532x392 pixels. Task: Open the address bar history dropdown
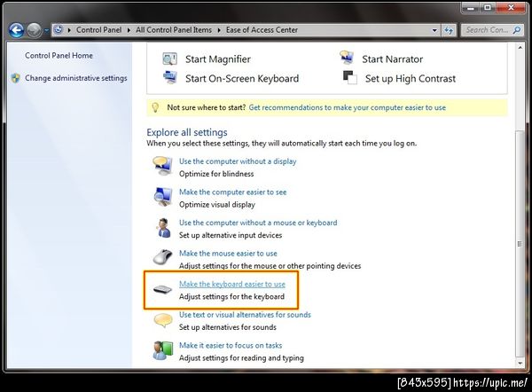pyautogui.click(x=434, y=30)
